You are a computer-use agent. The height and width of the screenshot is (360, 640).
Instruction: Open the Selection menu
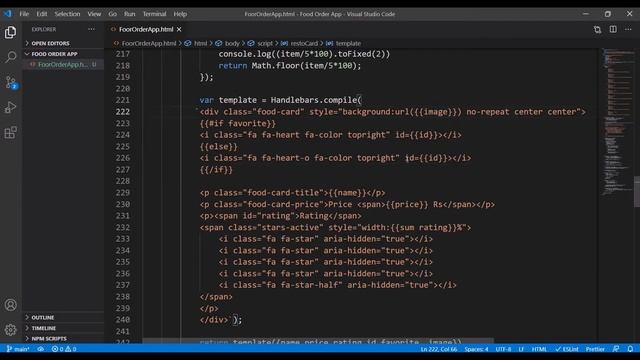(67, 14)
